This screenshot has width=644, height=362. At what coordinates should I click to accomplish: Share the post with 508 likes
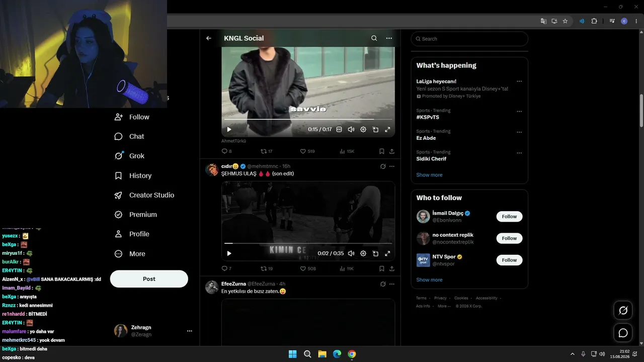[392, 268]
